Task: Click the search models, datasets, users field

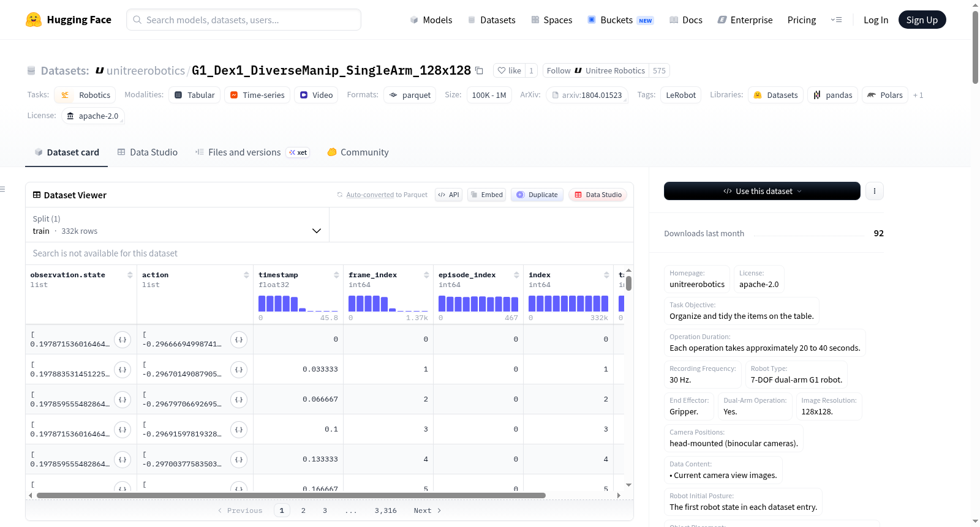Action: [244, 20]
